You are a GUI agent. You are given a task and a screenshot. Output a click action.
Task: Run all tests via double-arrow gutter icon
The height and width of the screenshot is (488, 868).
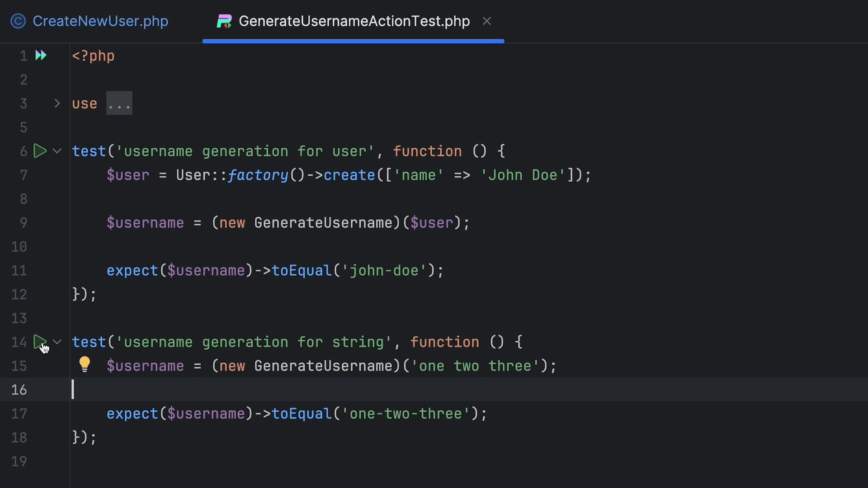[41, 55]
